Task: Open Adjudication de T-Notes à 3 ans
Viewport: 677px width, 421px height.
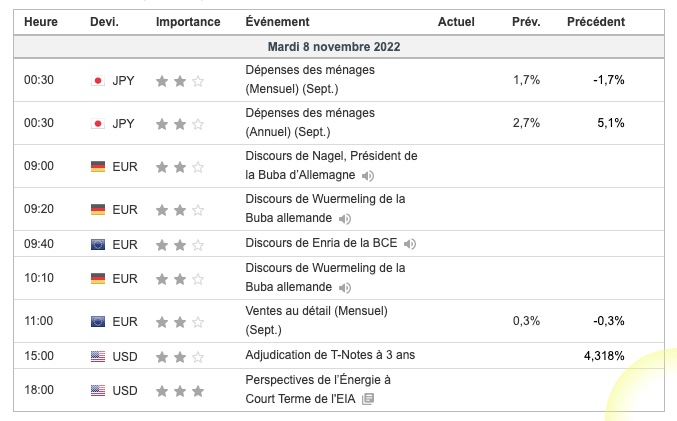Action: [330, 355]
